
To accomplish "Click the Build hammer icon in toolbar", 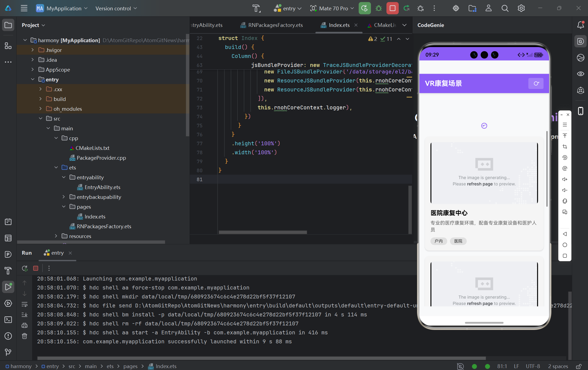I will 256,8.
